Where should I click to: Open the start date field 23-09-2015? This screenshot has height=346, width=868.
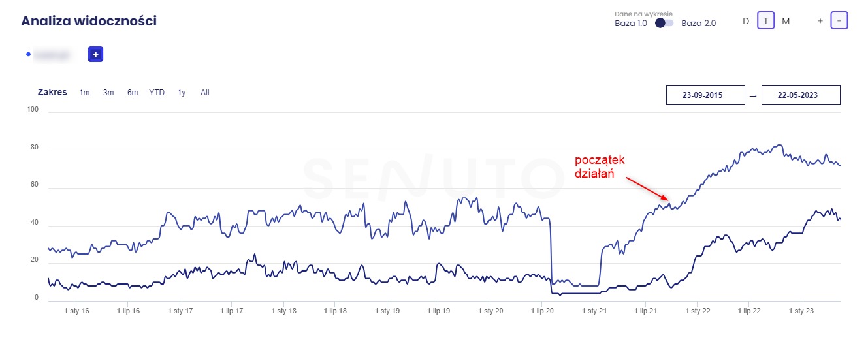pyautogui.click(x=705, y=95)
